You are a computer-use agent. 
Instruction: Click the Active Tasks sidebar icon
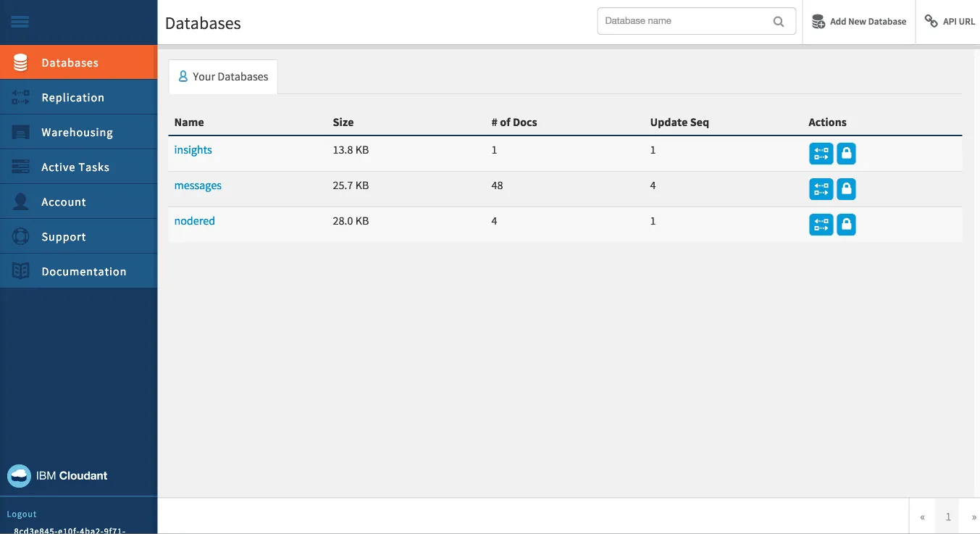pyautogui.click(x=20, y=167)
